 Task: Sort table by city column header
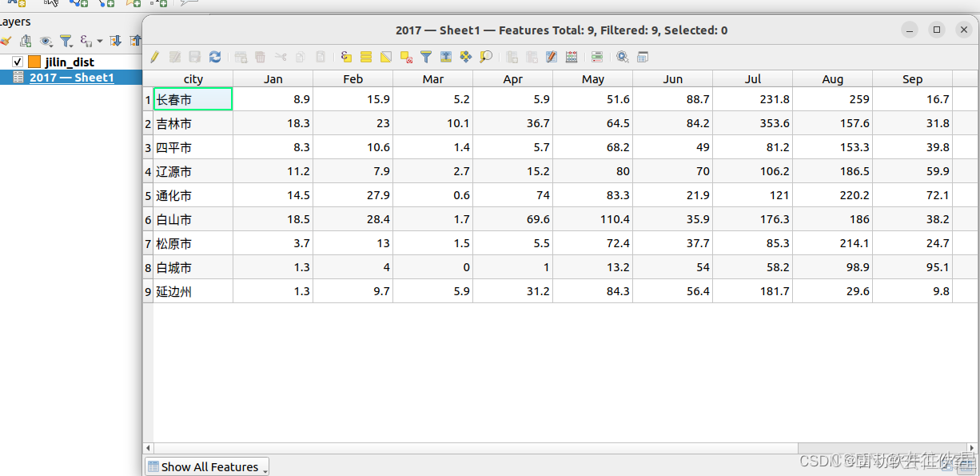[x=193, y=78]
